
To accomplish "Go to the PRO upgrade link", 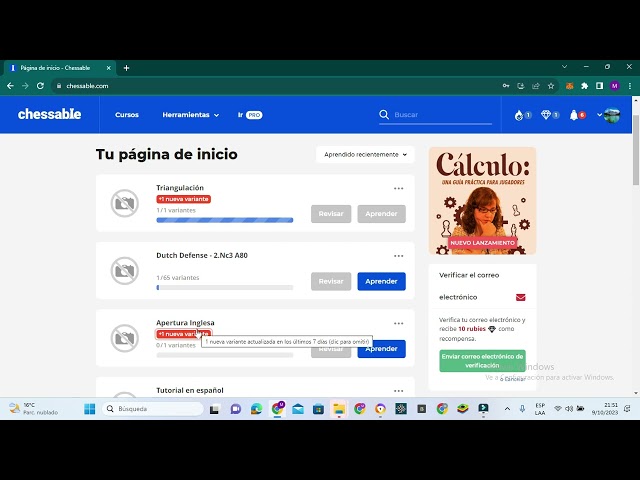I will [250, 115].
